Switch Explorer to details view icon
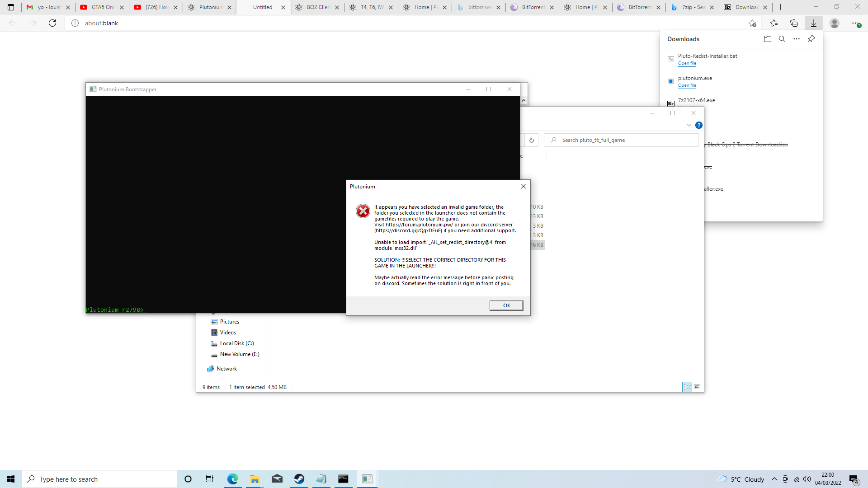The image size is (868, 488). point(687,387)
